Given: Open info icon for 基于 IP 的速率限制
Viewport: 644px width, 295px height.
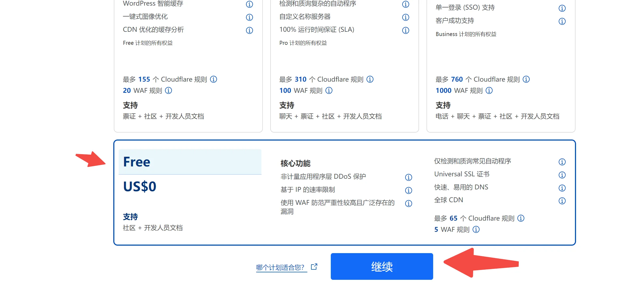Looking at the screenshot, I should coord(408,190).
